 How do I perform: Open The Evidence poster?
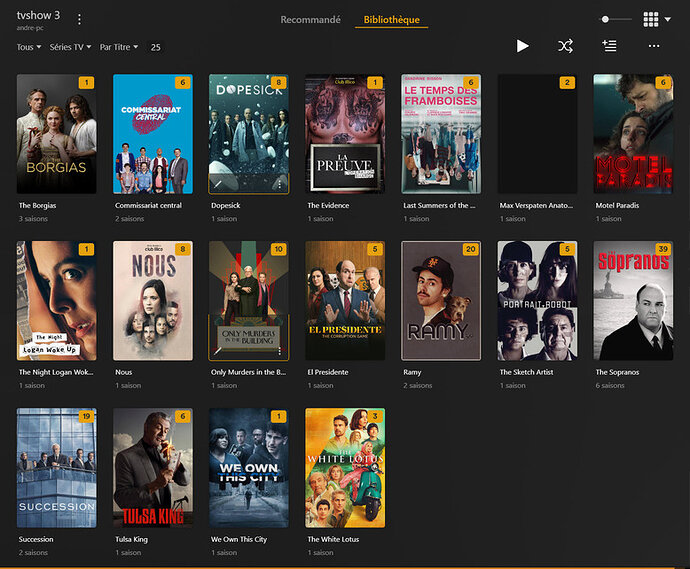[x=345, y=134]
